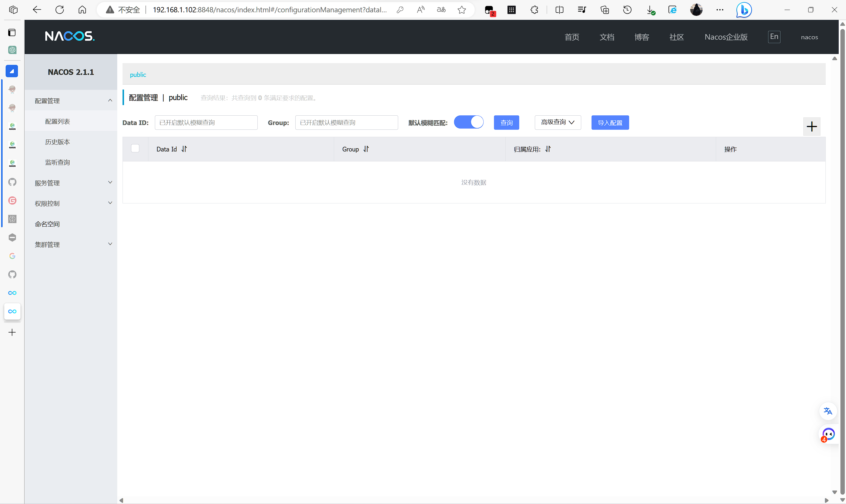Click the 导入配置 import button
The height and width of the screenshot is (504, 846).
coord(610,123)
